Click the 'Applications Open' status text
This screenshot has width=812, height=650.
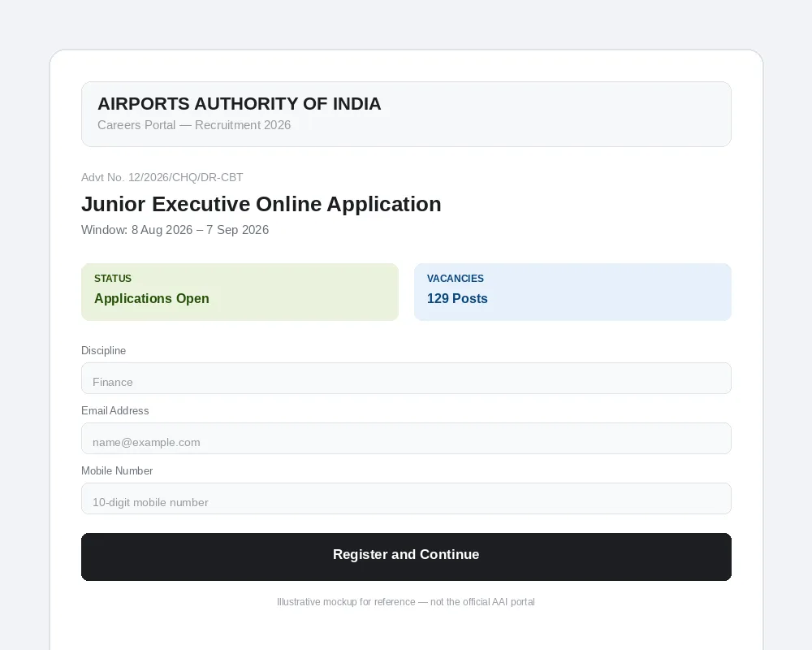click(152, 298)
